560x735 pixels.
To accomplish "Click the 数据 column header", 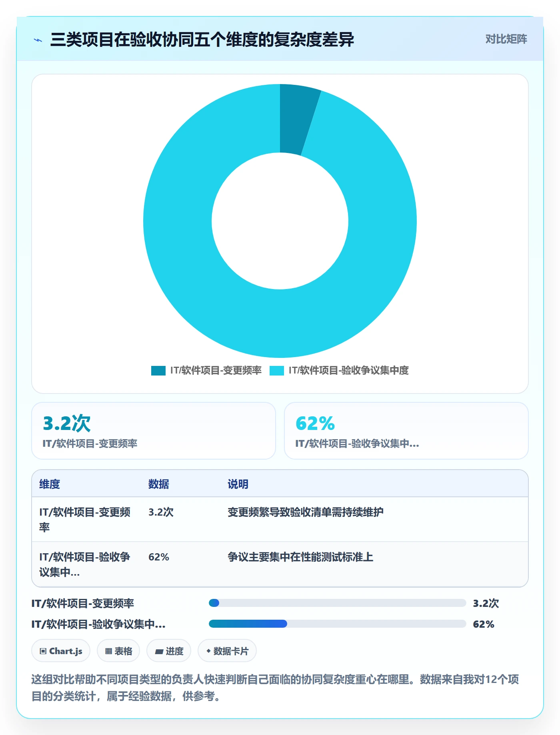I will point(159,484).
